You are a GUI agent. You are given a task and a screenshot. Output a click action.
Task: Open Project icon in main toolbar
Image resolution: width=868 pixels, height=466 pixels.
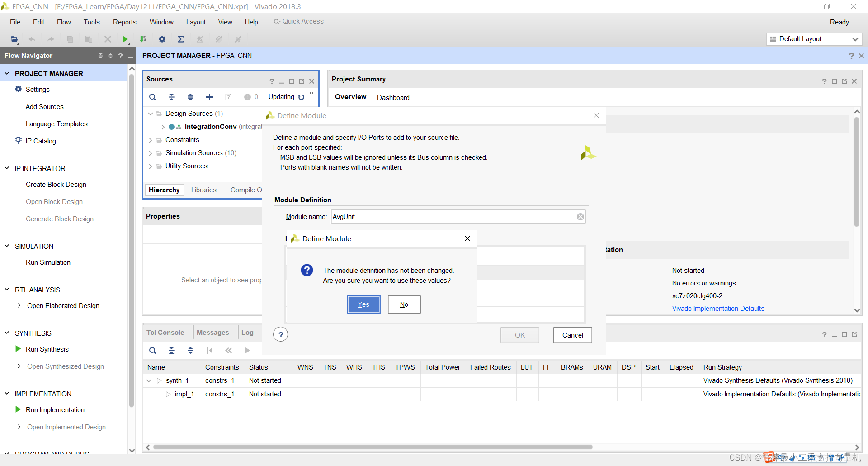point(14,39)
